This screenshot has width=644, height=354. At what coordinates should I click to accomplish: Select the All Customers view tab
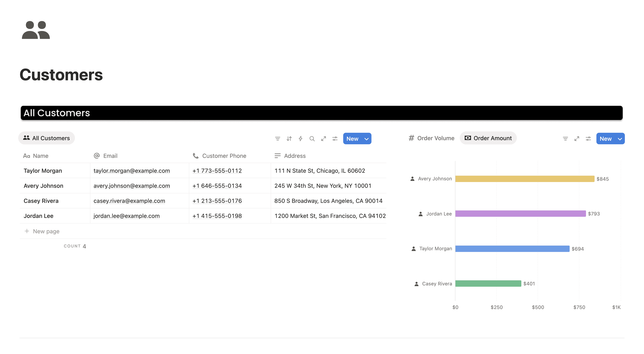coord(46,138)
